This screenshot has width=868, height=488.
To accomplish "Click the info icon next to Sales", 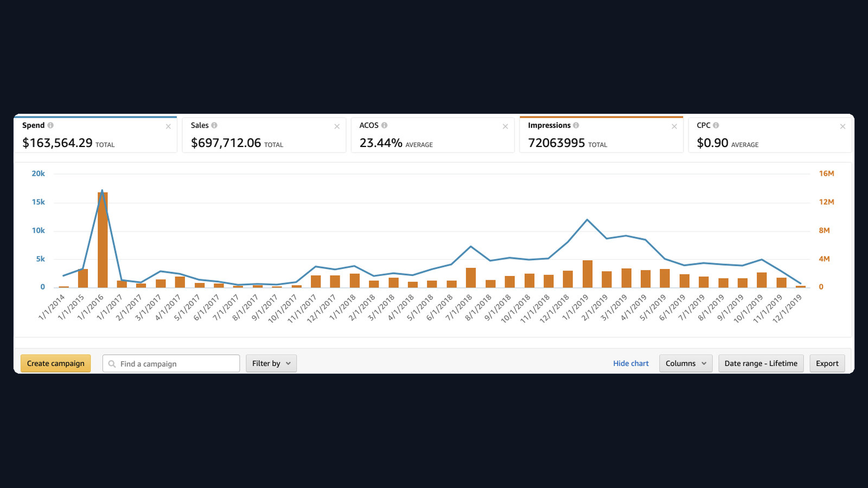I will (x=214, y=125).
